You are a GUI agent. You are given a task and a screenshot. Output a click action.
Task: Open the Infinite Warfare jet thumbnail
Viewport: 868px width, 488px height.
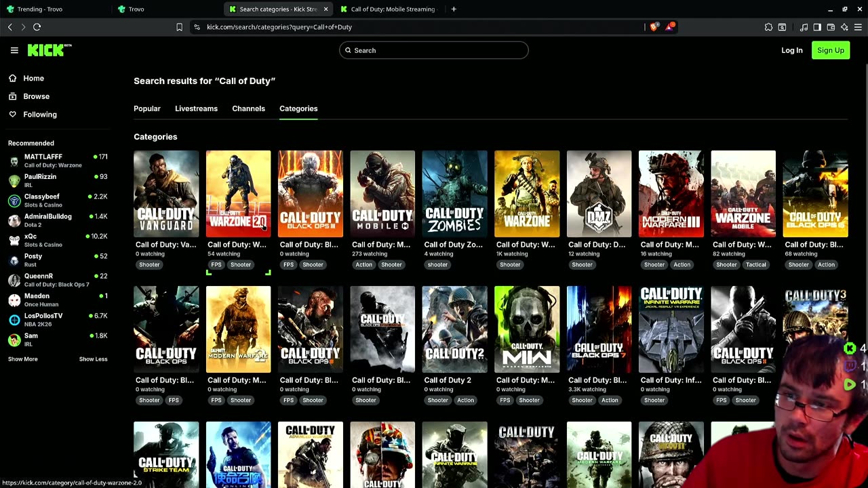(671, 329)
